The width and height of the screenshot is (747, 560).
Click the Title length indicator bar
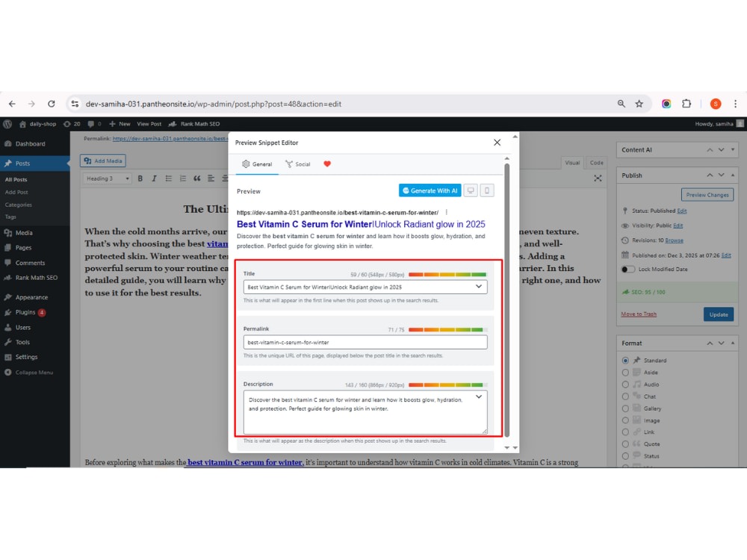(447, 275)
